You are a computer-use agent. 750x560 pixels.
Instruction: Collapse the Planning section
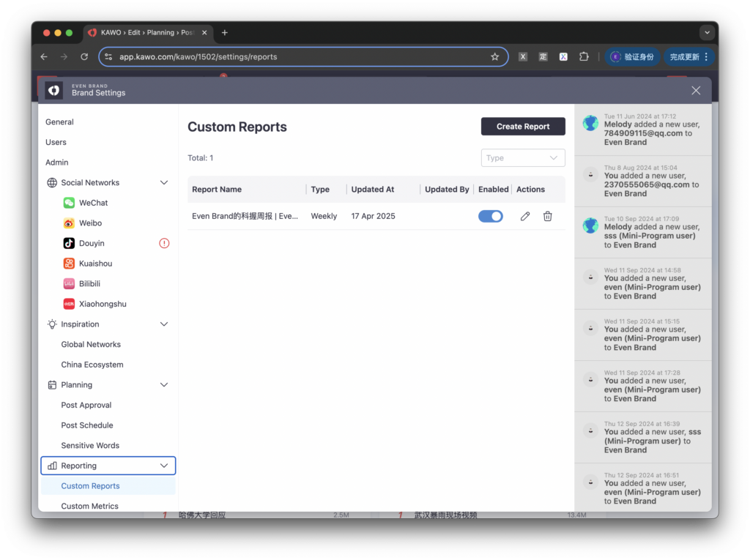click(x=164, y=385)
